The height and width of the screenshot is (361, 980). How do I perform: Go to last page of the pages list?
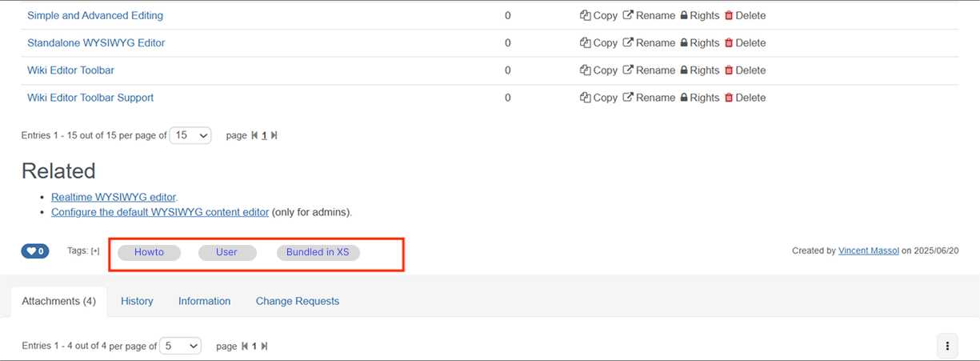pos(274,135)
